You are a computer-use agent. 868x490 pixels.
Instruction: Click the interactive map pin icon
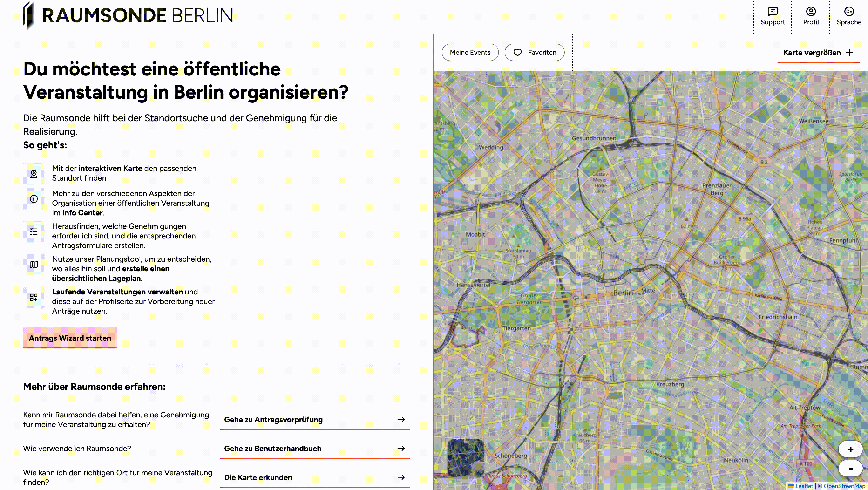(34, 174)
